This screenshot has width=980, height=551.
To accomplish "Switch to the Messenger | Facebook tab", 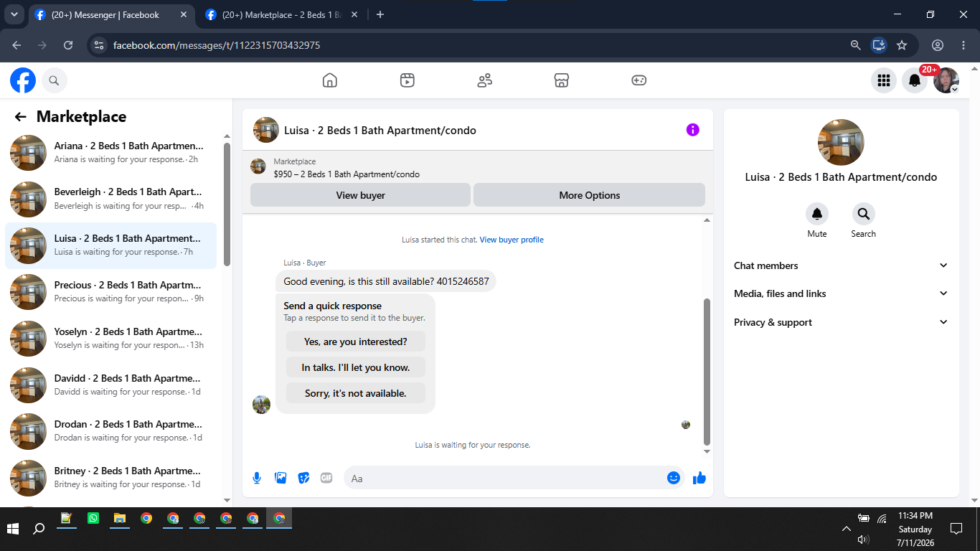I will (x=113, y=15).
